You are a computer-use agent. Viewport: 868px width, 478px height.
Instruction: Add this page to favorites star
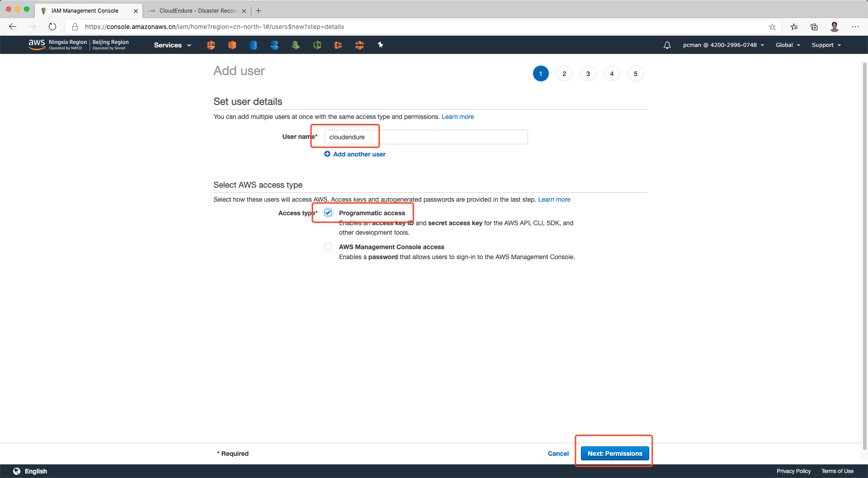tap(772, 27)
